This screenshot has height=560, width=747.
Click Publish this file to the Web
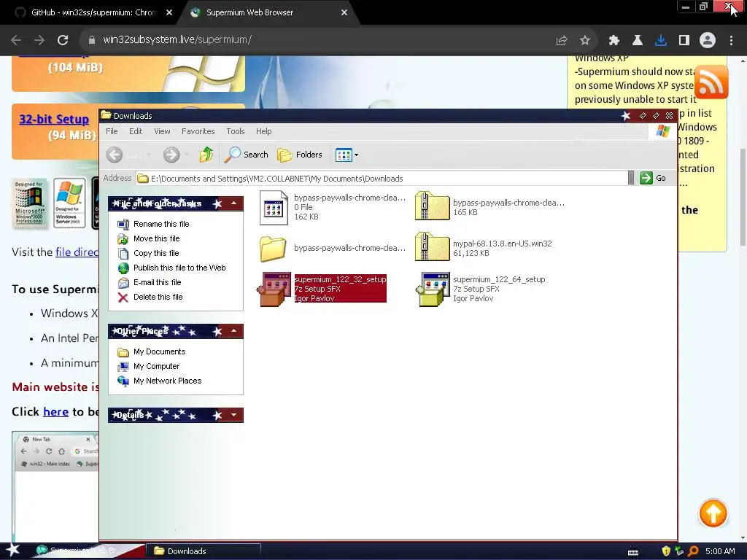[x=179, y=268]
